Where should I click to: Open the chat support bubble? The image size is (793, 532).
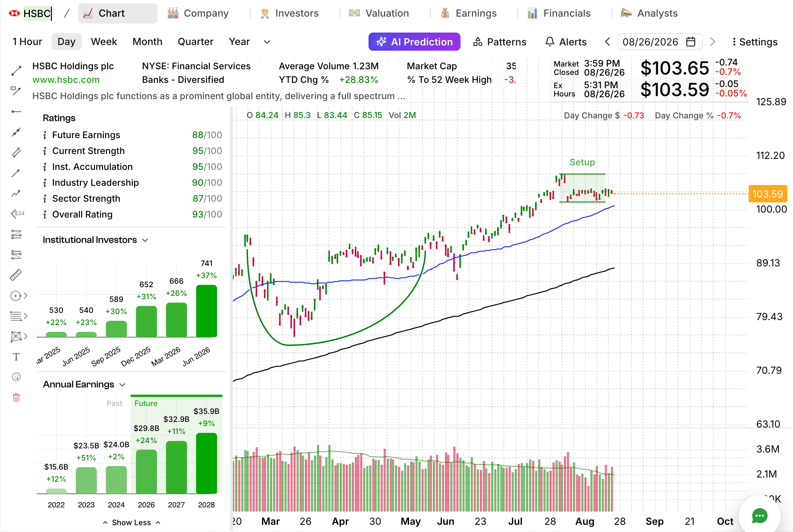click(x=759, y=516)
